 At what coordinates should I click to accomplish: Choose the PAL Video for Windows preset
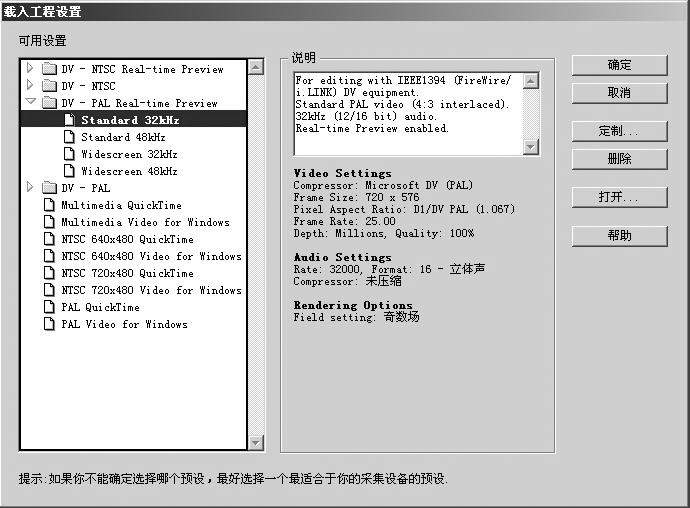(125, 324)
